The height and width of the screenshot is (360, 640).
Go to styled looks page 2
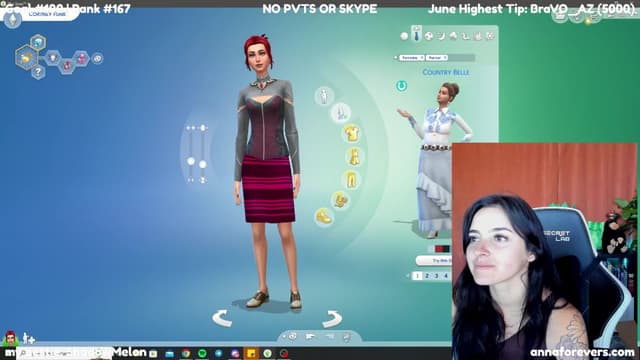point(427,276)
